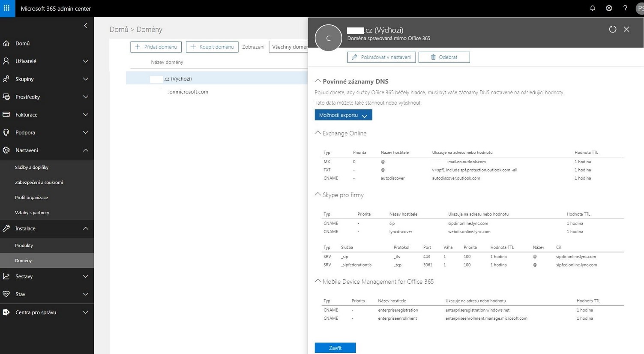Click enterpriseregistration.windows.net value
Viewport: 644px width, 354px height.
(x=477, y=310)
